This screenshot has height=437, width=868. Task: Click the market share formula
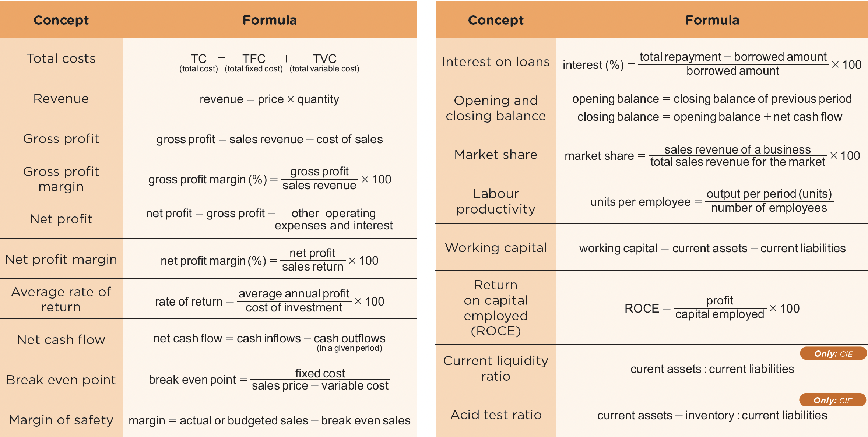pos(712,155)
